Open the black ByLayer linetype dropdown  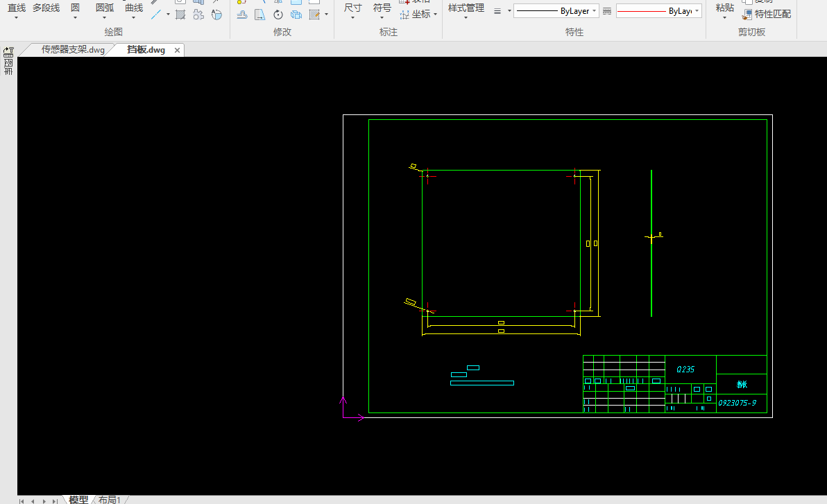(556, 11)
